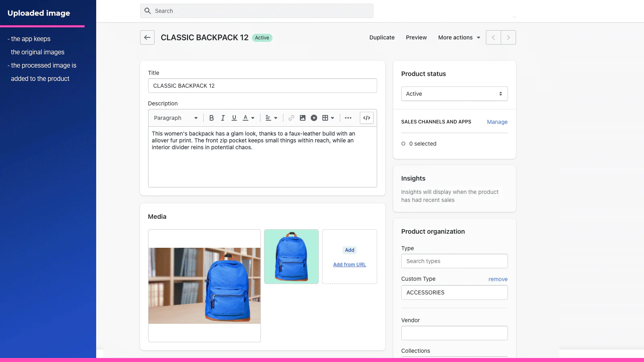Screen dimensions: 644x362
Task: Open the Paragraph style dropdown
Action: (175, 118)
